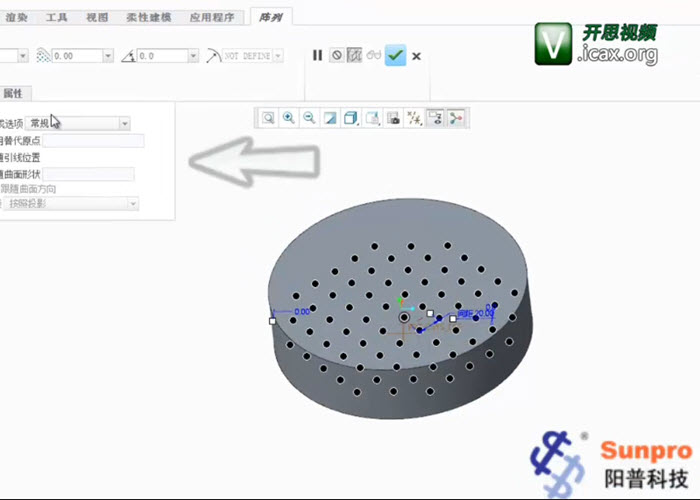
Task: Toggle the spin center icon
Action: tap(456, 118)
